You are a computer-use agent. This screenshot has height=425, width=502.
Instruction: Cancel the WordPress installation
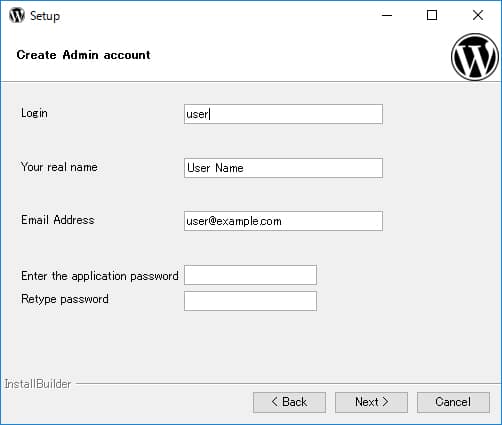click(453, 402)
